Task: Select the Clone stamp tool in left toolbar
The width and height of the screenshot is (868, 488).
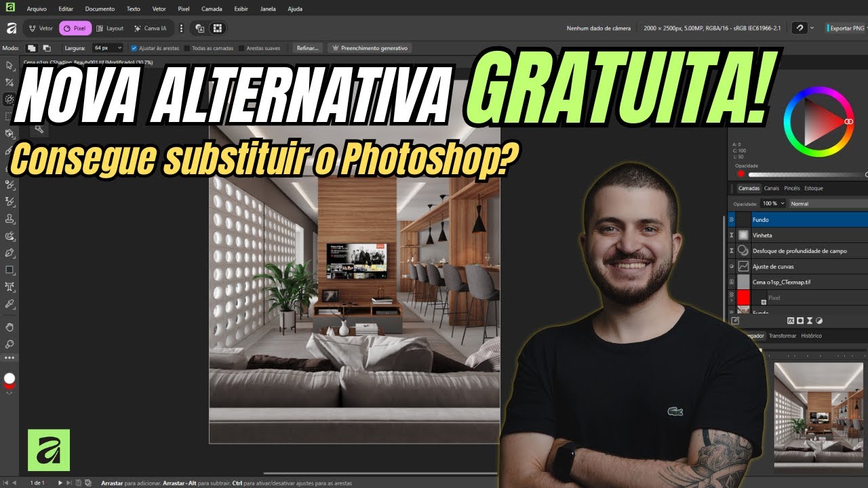Action: [x=9, y=219]
